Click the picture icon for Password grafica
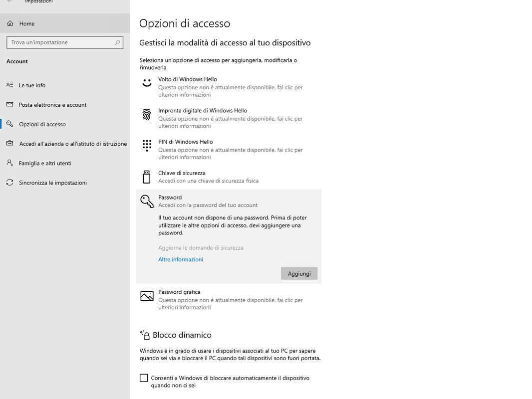 pos(147,296)
